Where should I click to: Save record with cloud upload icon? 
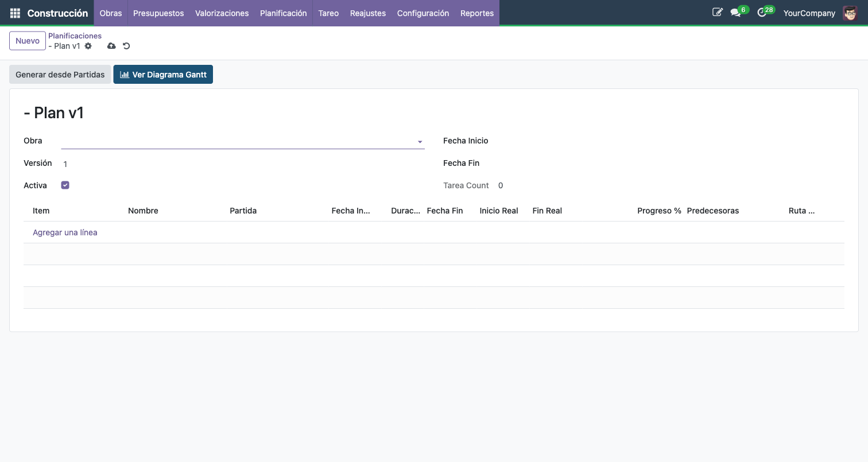[x=111, y=46]
